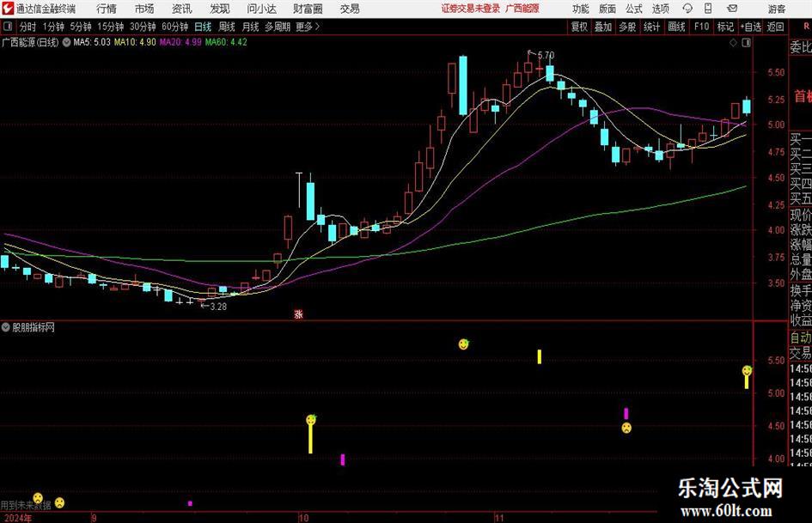Screen dimensions: 812x523
Task: Click the 复权 toolbar button
Action: 579,27
